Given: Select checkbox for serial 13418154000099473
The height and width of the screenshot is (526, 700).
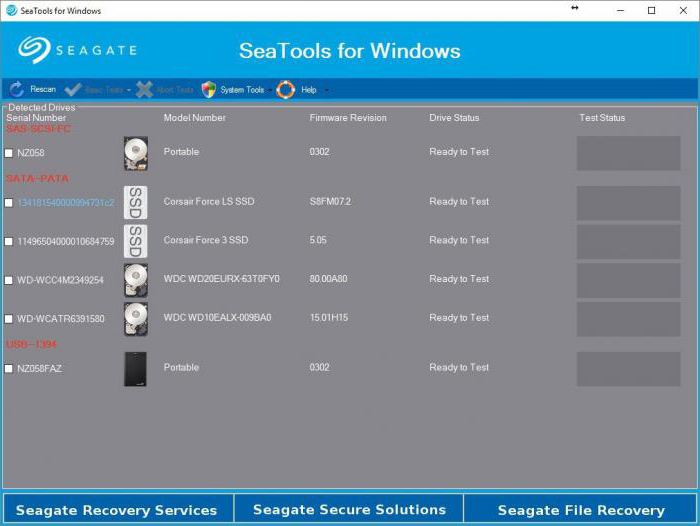Looking at the screenshot, I should coord(8,203).
